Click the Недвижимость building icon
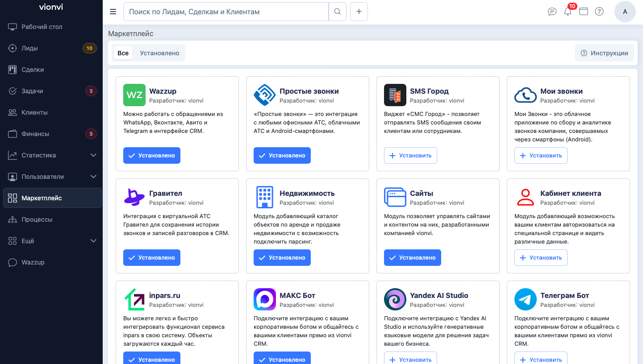 click(x=265, y=197)
